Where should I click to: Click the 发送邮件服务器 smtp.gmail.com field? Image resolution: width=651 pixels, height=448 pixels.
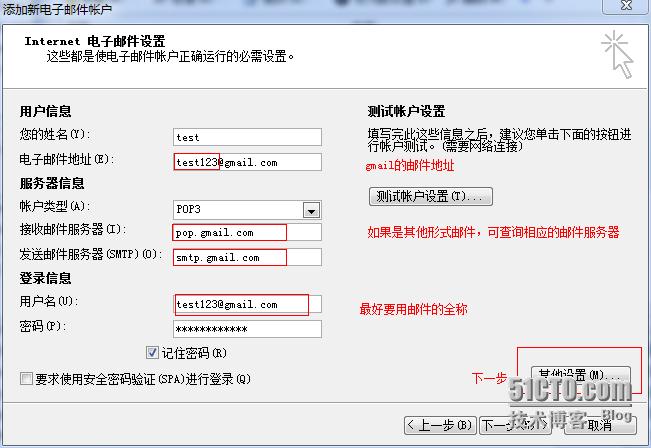coord(247,257)
